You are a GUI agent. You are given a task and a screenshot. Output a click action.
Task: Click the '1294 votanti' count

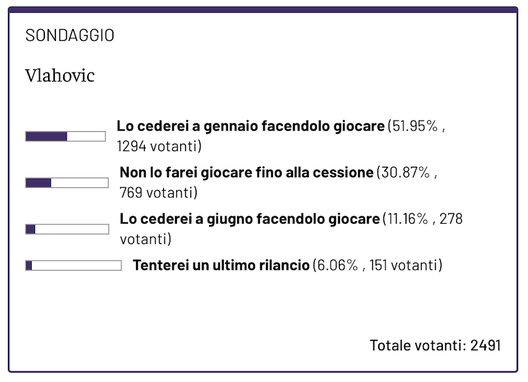[x=159, y=147]
